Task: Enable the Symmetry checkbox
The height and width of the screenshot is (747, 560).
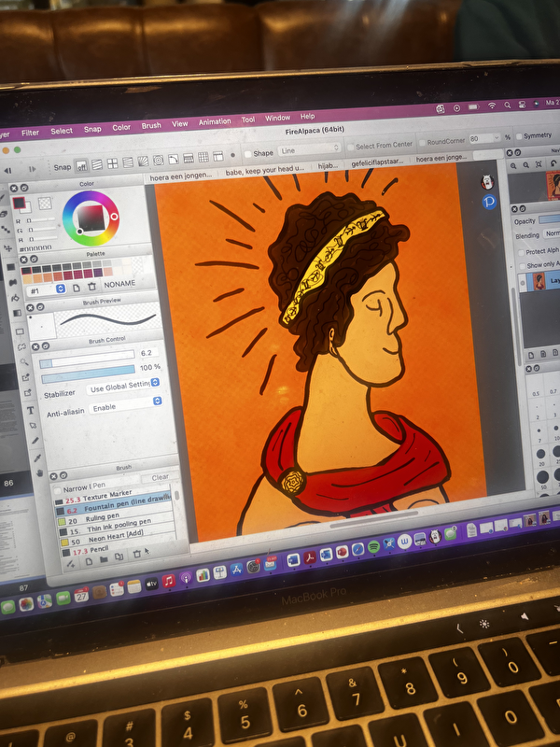Action: click(x=519, y=136)
